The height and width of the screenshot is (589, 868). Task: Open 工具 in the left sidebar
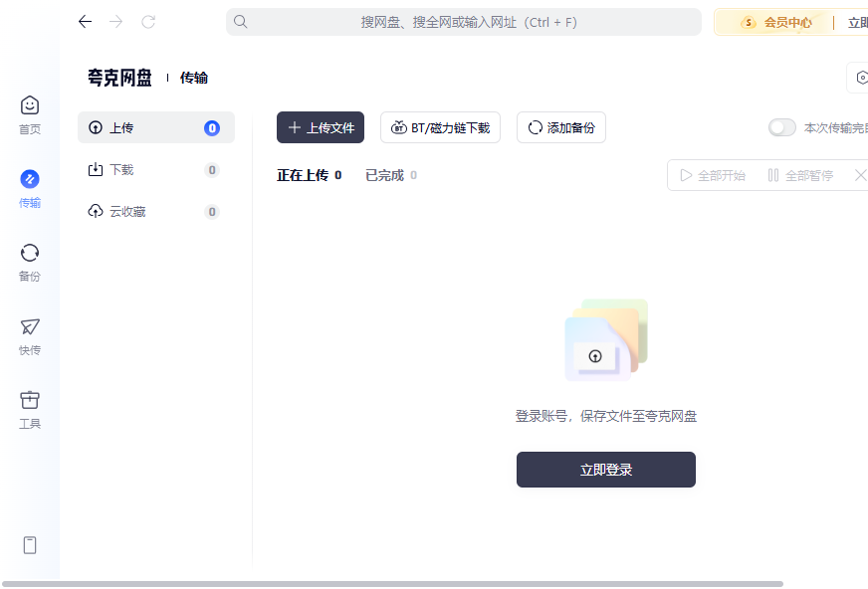click(x=30, y=410)
